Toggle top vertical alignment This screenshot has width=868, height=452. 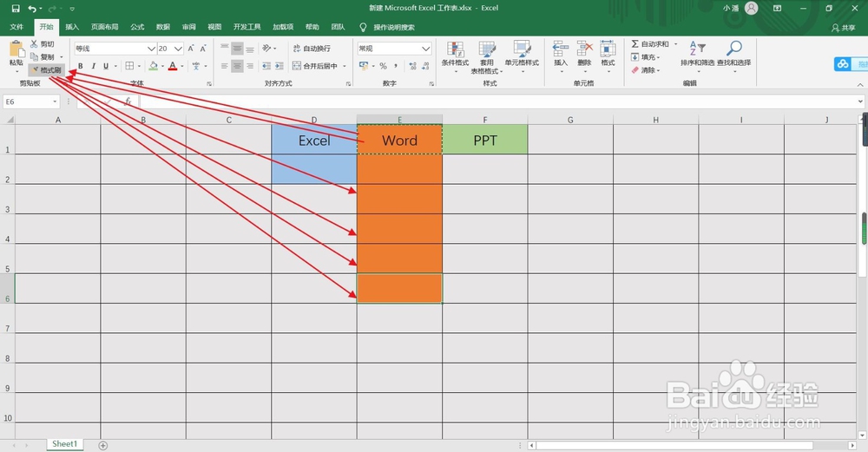[224, 49]
